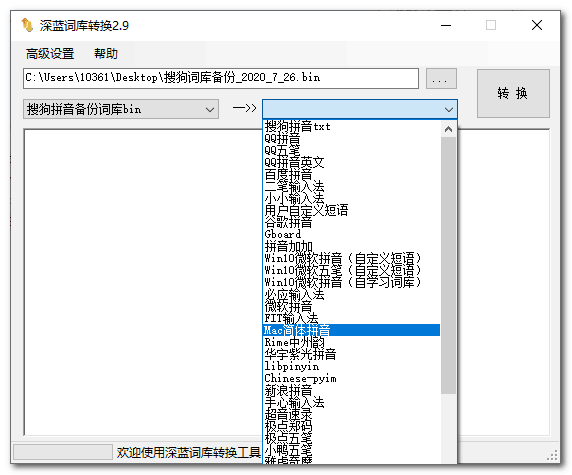Click the scroll-up arrow of the list
The width and height of the screenshot is (572, 475).
click(448, 129)
